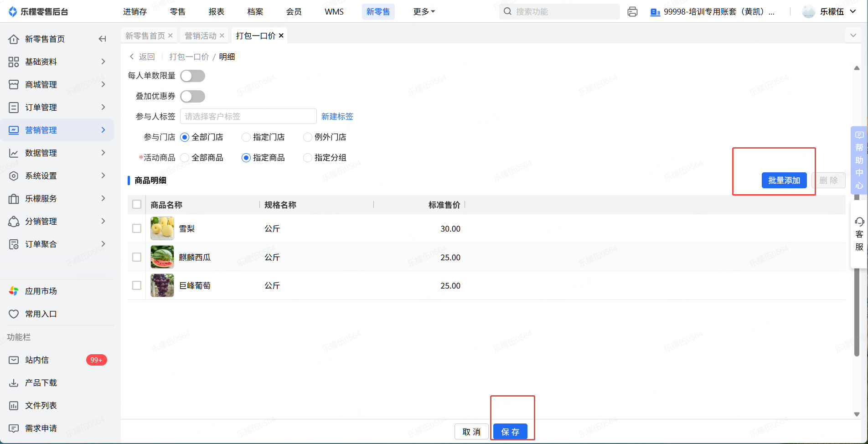Viewport: 868px width, 444px height.
Task: Open 客服 headset support icon
Action: (x=859, y=222)
